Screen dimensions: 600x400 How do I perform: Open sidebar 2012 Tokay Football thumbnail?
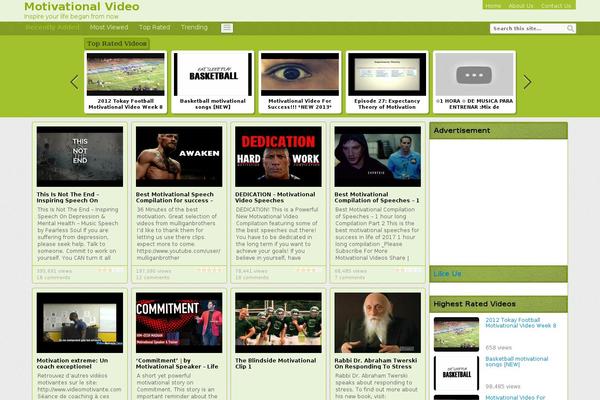click(x=457, y=334)
